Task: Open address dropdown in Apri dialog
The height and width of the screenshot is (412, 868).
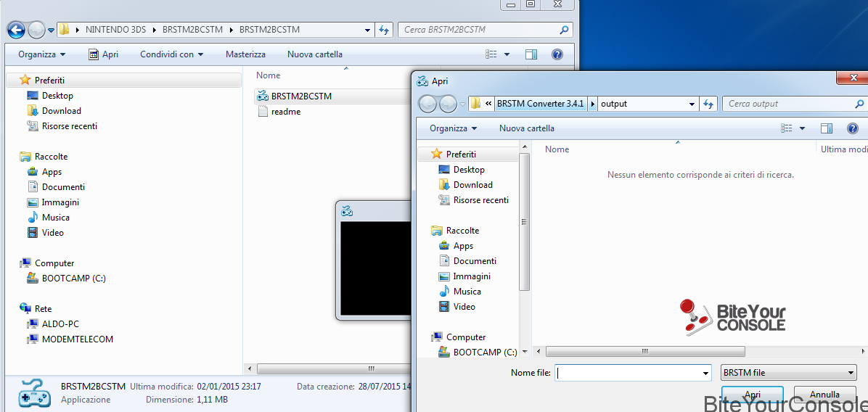Action: (692, 104)
